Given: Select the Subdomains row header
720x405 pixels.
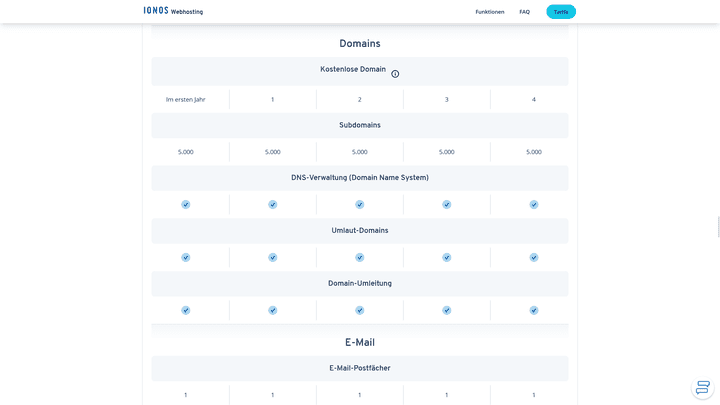Looking at the screenshot, I should coord(360,125).
